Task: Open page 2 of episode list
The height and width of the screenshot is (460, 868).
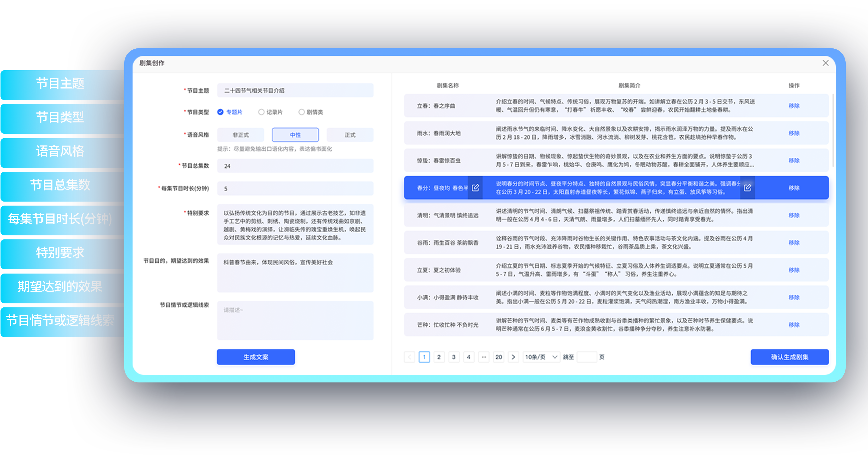Action: (439, 357)
